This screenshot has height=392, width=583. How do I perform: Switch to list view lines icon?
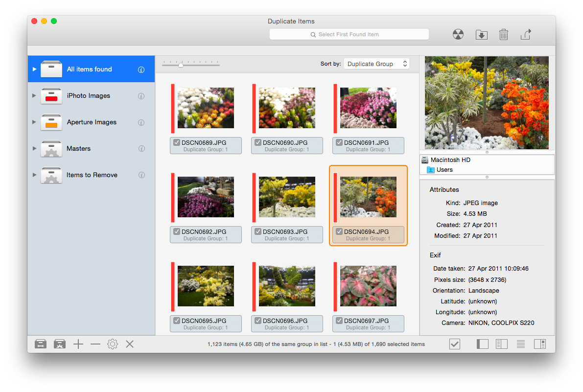pos(520,344)
